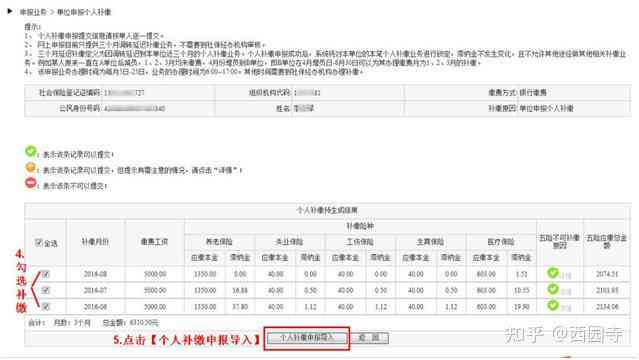Click the 补缴月份 cell 2016-07

95,290
